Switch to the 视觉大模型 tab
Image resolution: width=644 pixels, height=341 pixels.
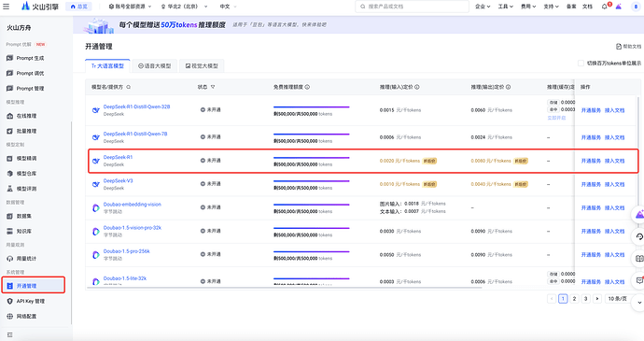(202, 65)
